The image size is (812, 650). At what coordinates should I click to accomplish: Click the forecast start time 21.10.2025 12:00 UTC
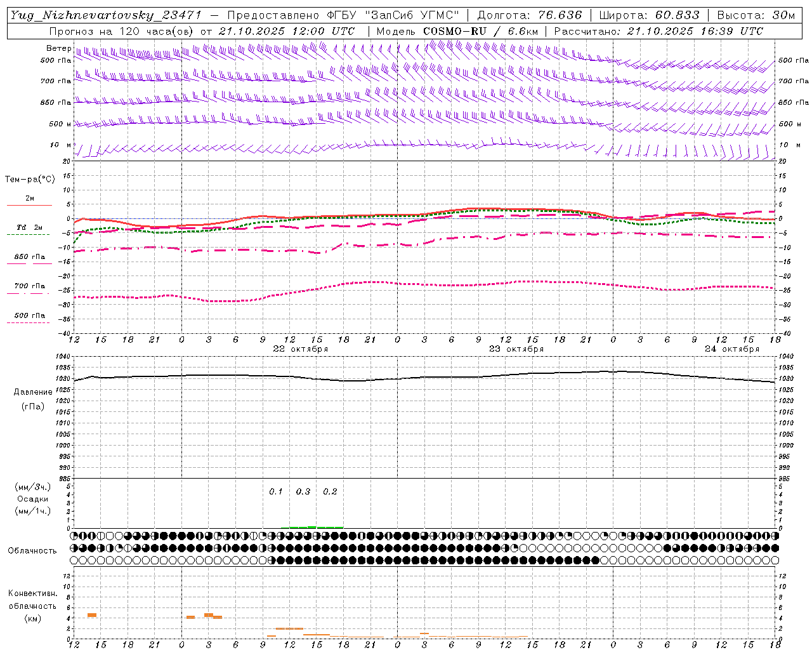coord(286,31)
